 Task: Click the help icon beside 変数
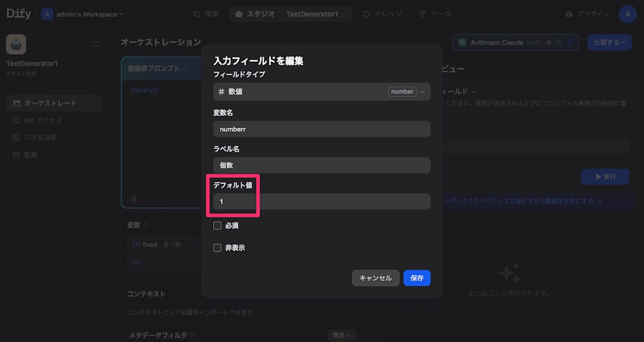click(x=146, y=225)
